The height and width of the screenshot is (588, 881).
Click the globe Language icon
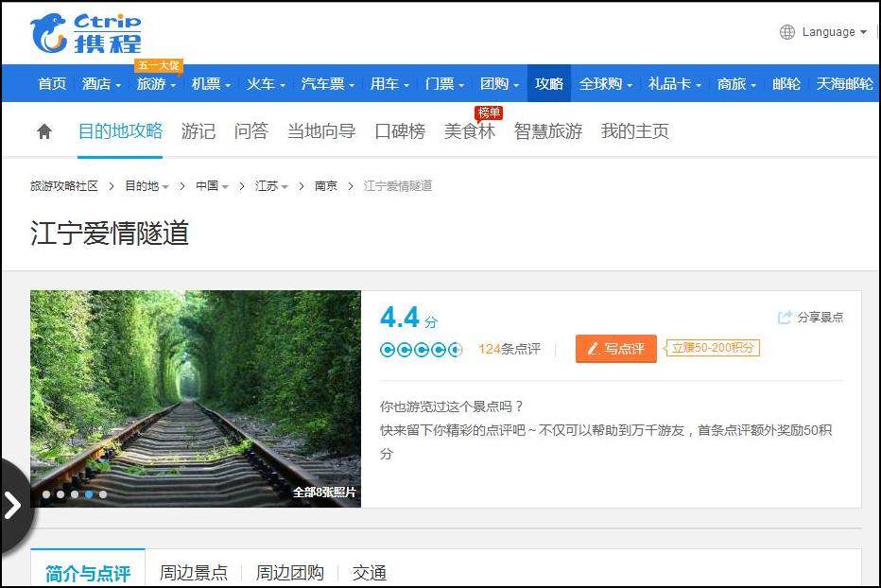pyautogui.click(x=787, y=32)
